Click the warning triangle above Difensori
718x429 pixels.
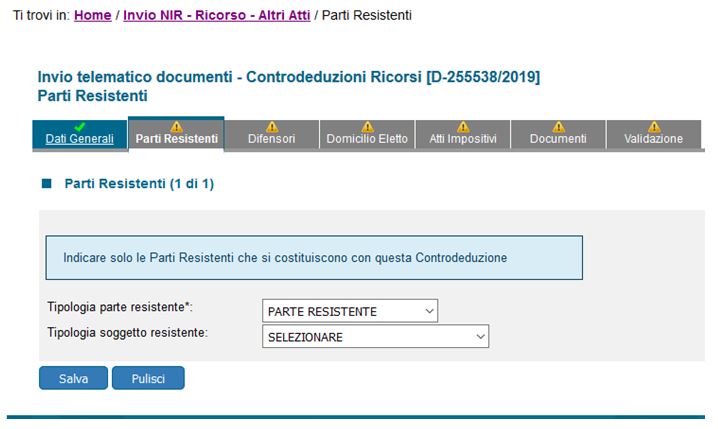(x=271, y=126)
